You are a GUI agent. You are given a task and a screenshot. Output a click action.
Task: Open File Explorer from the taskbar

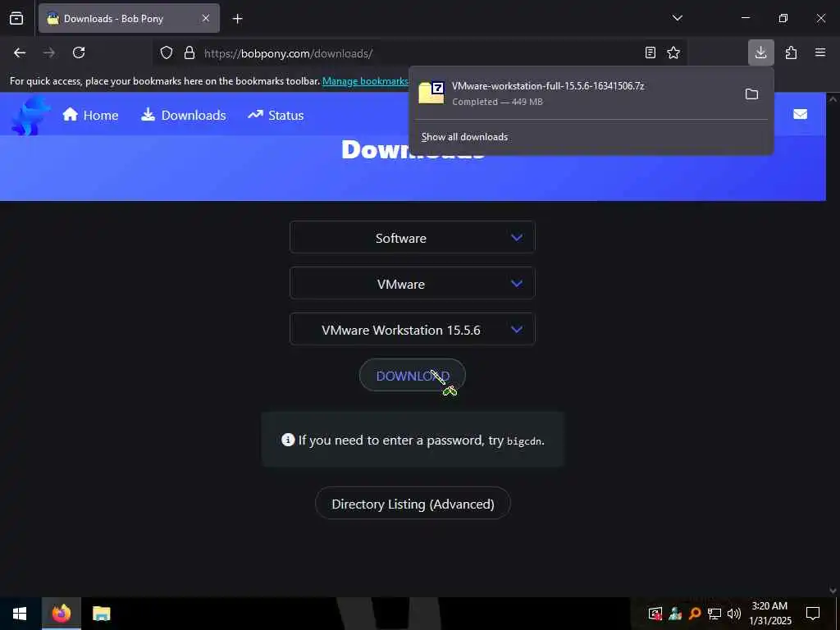[x=101, y=614]
